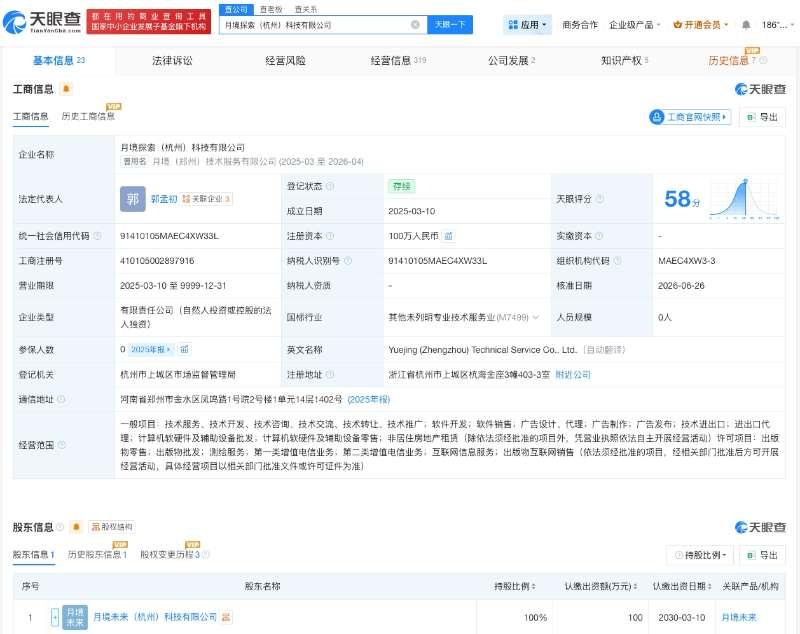Viewport: 800px width, 634px height.
Task: Switch to 历史信息 VIP tab
Action: click(x=732, y=60)
